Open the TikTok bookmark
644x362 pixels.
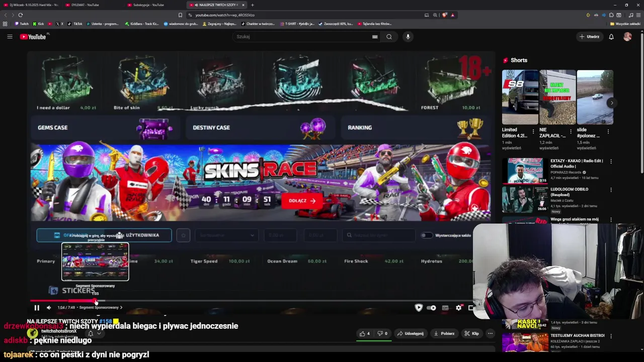(x=75, y=24)
